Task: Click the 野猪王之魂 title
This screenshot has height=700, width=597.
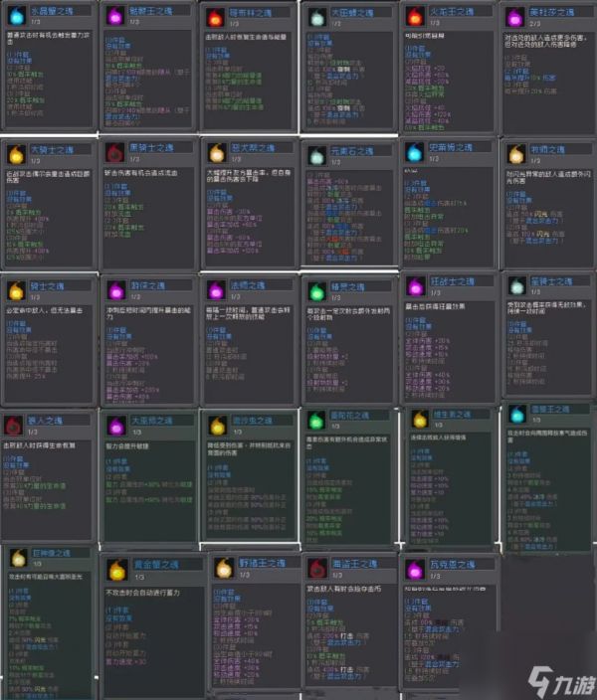Action: pyautogui.click(x=263, y=563)
